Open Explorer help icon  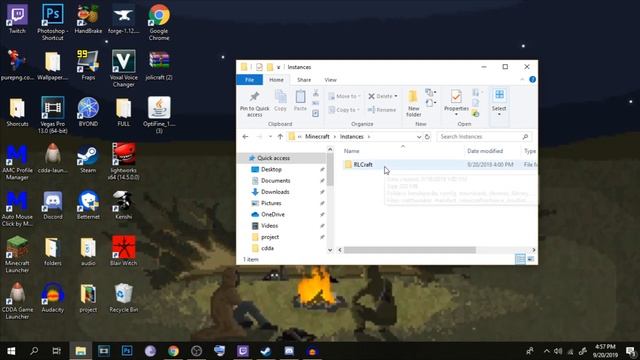point(532,80)
